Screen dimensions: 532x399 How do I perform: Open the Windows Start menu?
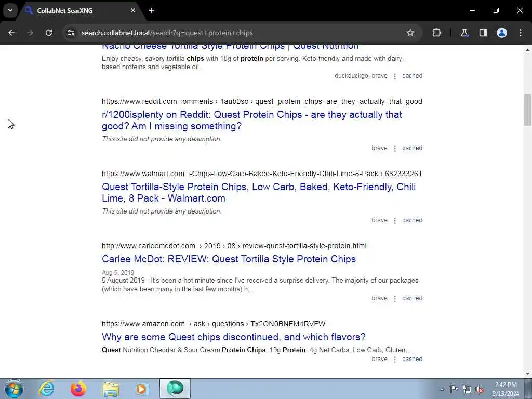pos(14,389)
